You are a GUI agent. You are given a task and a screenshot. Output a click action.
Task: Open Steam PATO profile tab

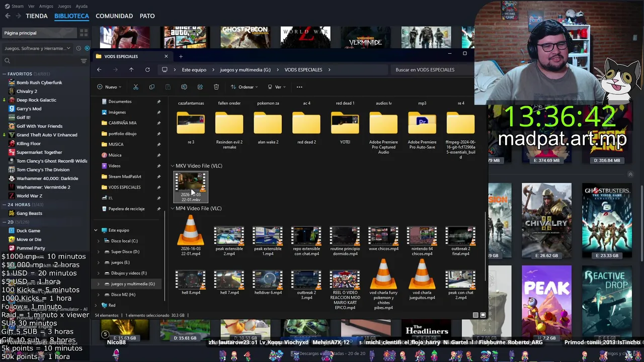tap(147, 16)
